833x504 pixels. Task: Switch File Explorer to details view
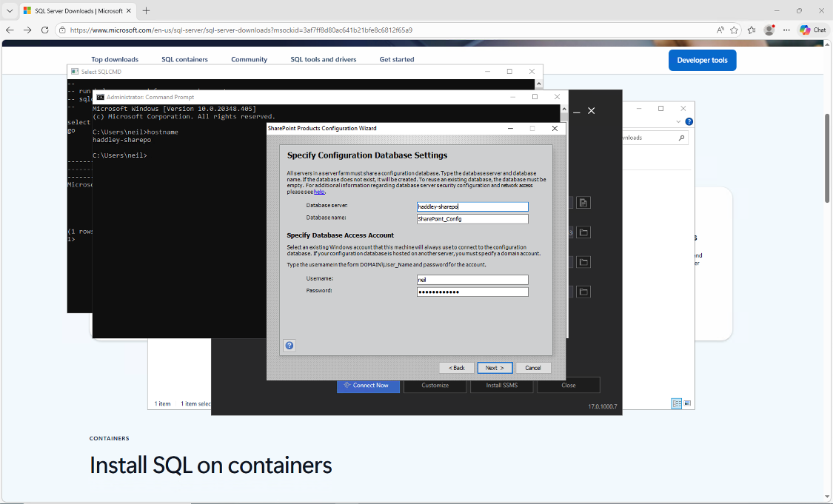tap(676, 403)
